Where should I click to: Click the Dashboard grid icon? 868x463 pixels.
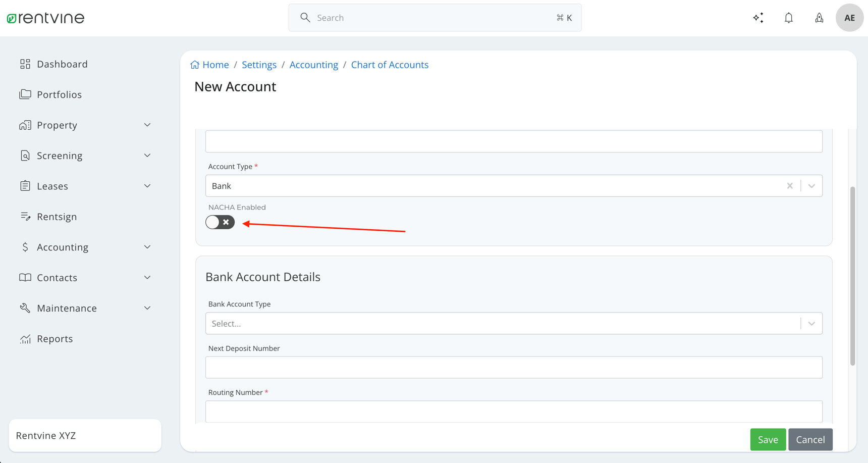click(x=25, y=64)
